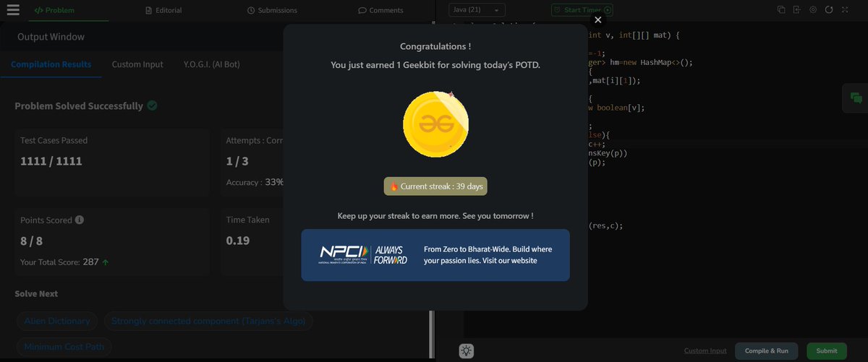Click the Editorial tab document icon
Image resolution: width=868 pixels, height=362 pixels.
click(148, 10)
